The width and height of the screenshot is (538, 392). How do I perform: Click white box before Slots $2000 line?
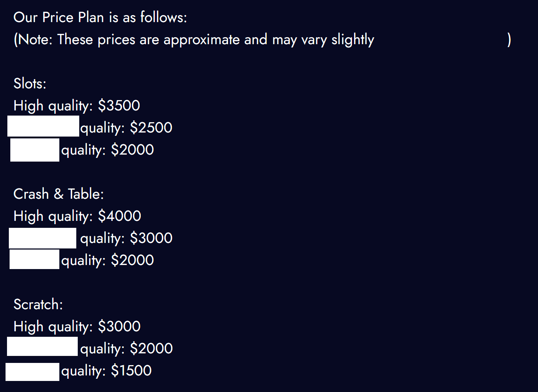point(35,150)
